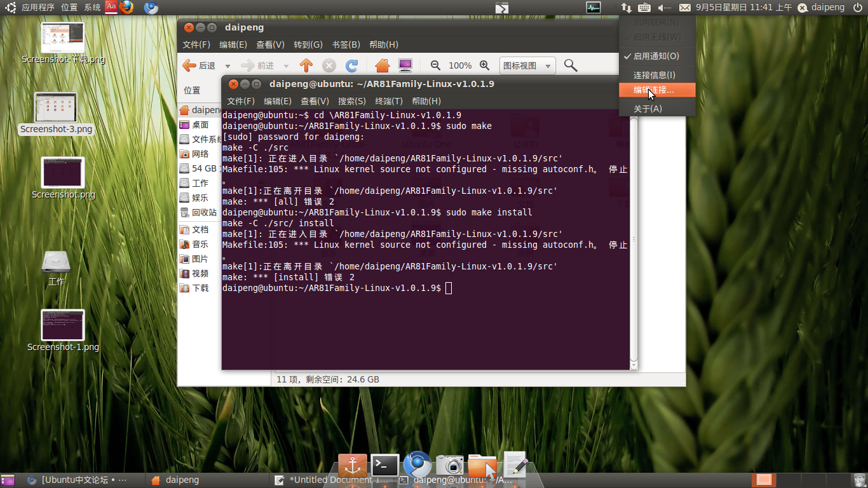Click Chromium icon in top panel
868x488 pixels.
coord(151,8)
